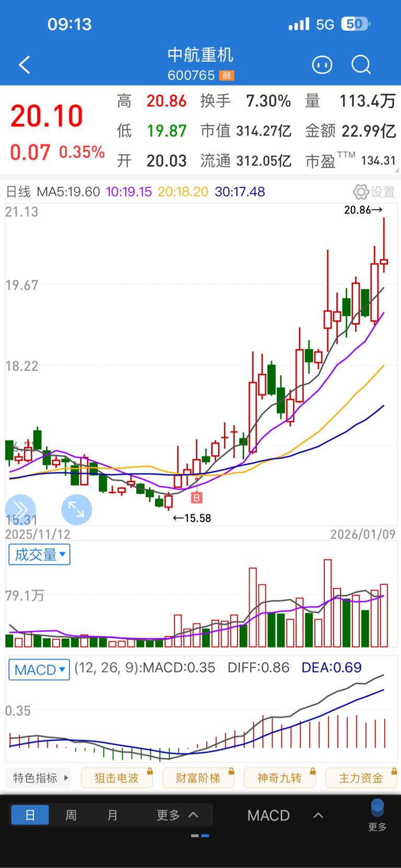Tap volume 113.4万
This screenshot has width=401, height=868.
(x=368, y=101)
